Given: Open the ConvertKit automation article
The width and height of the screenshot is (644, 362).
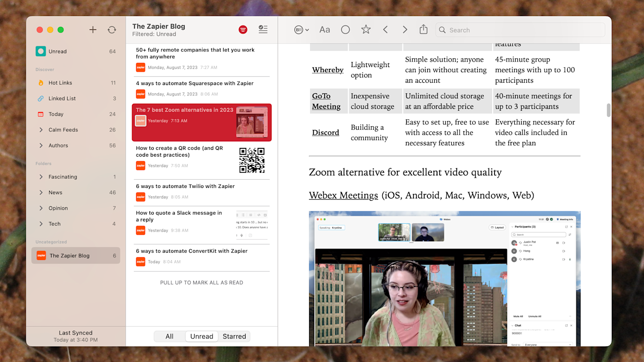Looking at the screenshot, I should point(201,257).
